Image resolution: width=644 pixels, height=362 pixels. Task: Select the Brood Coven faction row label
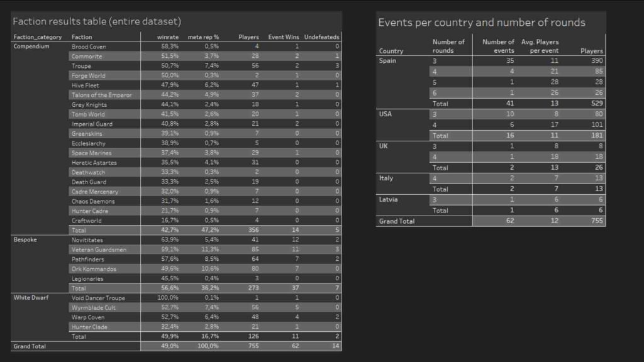[89, 47]
